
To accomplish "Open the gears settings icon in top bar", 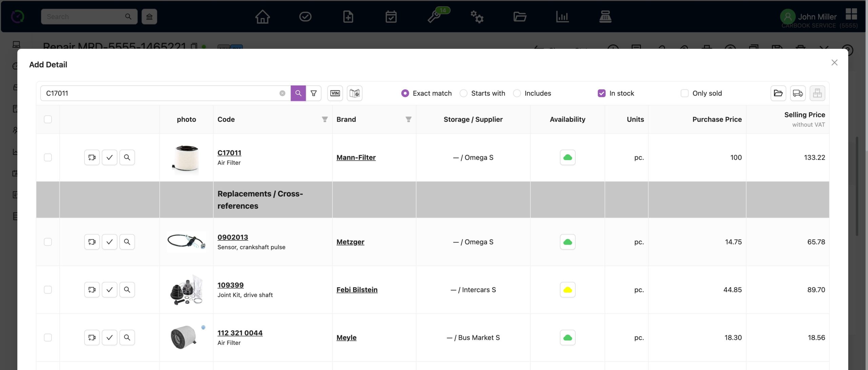I will point(477,17).
